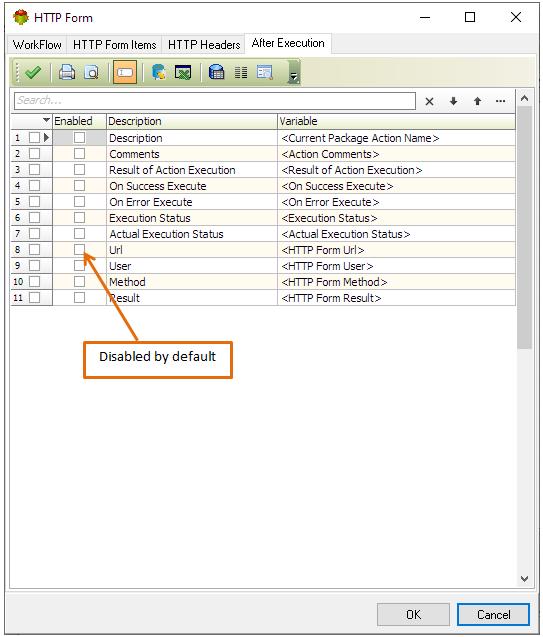Select the <HTTP Form User> variable cell

pyautogui.click(x=396, y=266)
